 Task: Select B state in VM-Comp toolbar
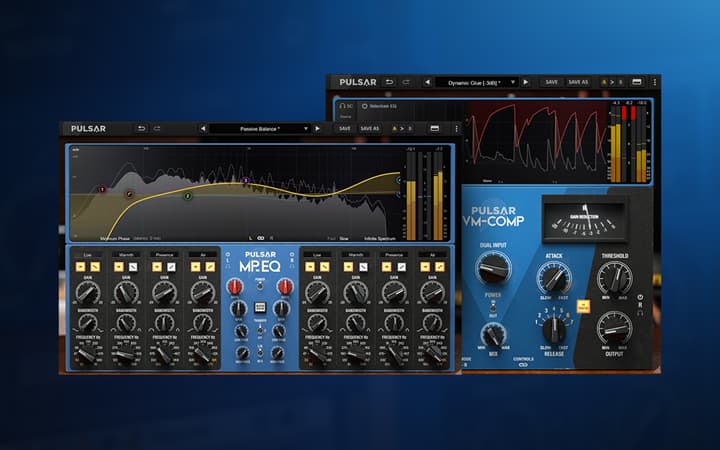click(620, 83)
